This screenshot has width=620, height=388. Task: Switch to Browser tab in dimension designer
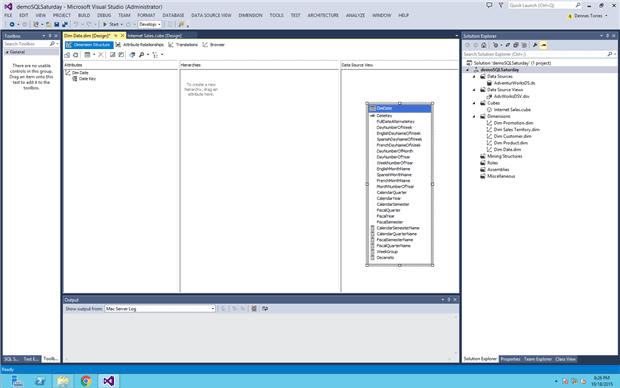point(214,45)
